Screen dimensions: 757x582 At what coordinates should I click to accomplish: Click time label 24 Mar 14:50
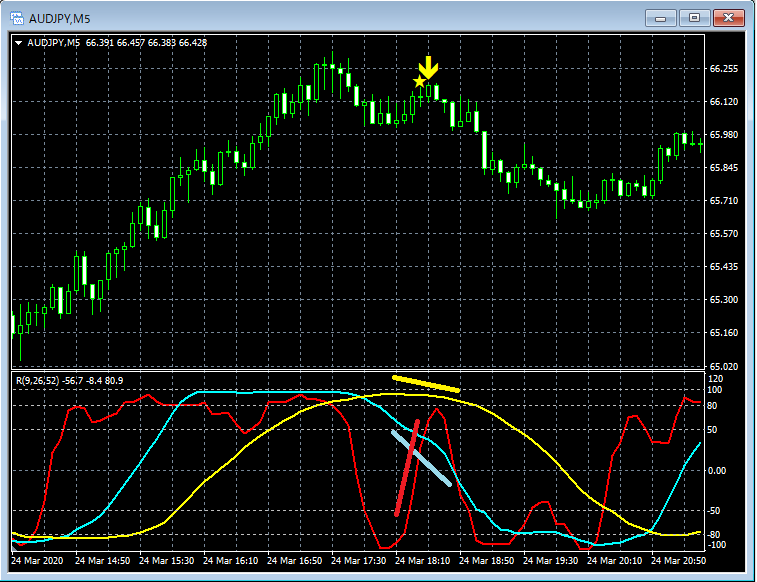[102, 561]
